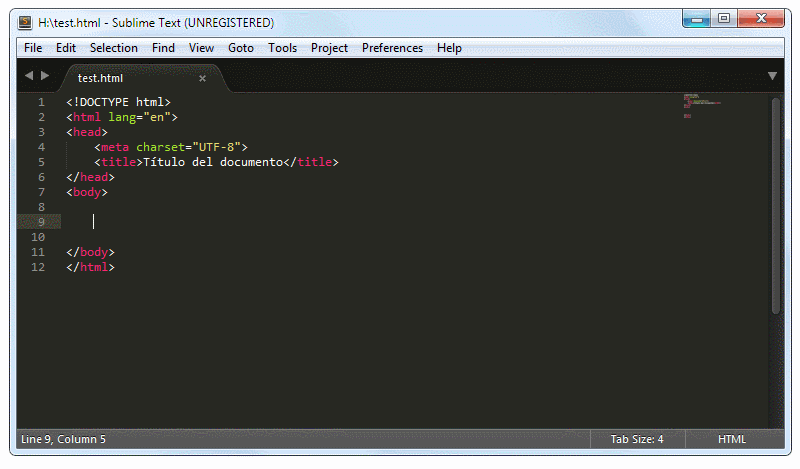Go to previous tab with left arrow

[x=29, y=76]
